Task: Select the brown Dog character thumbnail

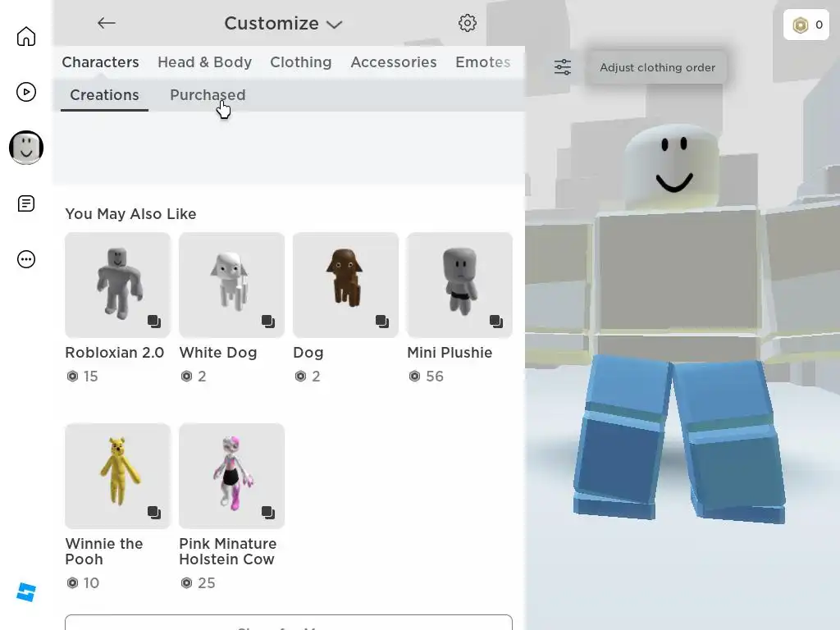Action: tap(345, 285)
